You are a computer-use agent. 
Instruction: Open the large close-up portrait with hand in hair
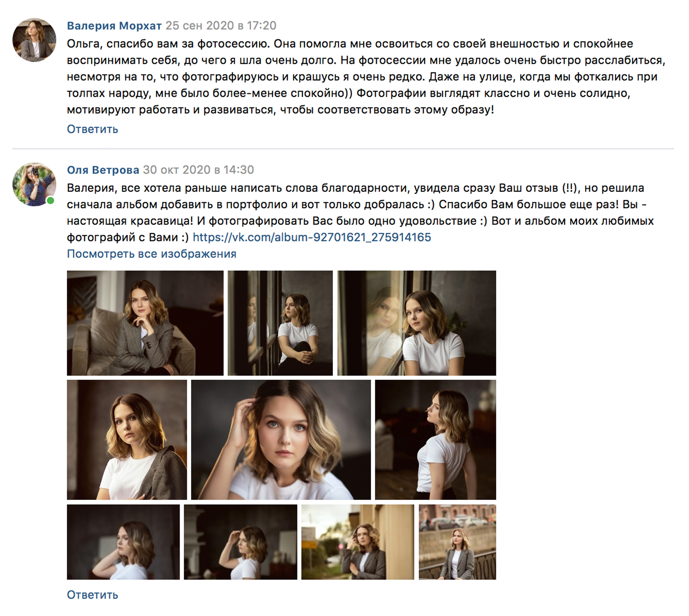281,440
